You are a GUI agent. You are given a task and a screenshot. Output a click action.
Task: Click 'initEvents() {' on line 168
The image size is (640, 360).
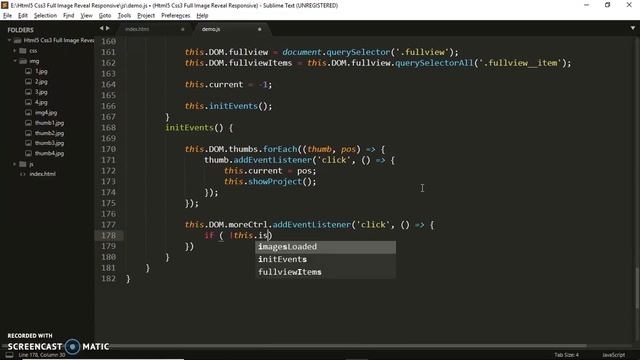coord(199,128)
